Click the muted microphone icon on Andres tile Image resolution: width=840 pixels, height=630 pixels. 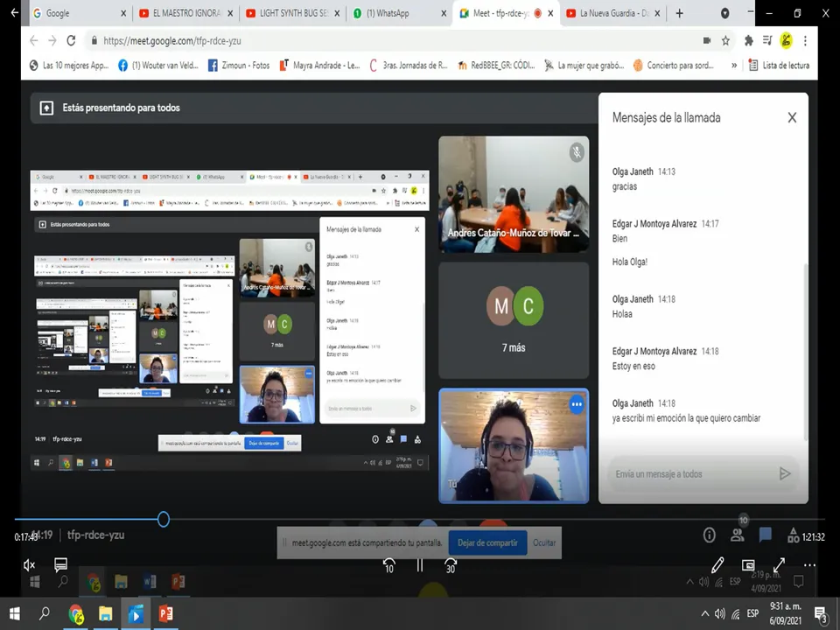tap(577, 152)
